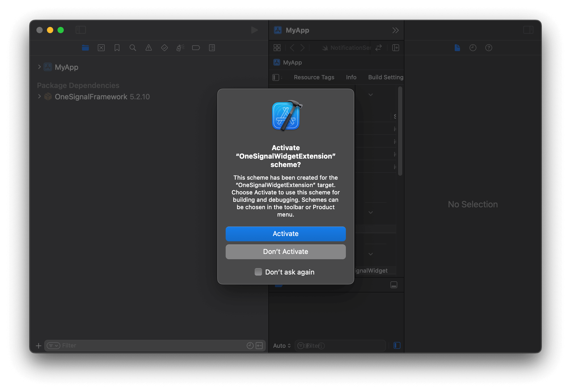Toggle the inspector panel button
Screen dimensions: 571x392
click(x=528, y=30)
